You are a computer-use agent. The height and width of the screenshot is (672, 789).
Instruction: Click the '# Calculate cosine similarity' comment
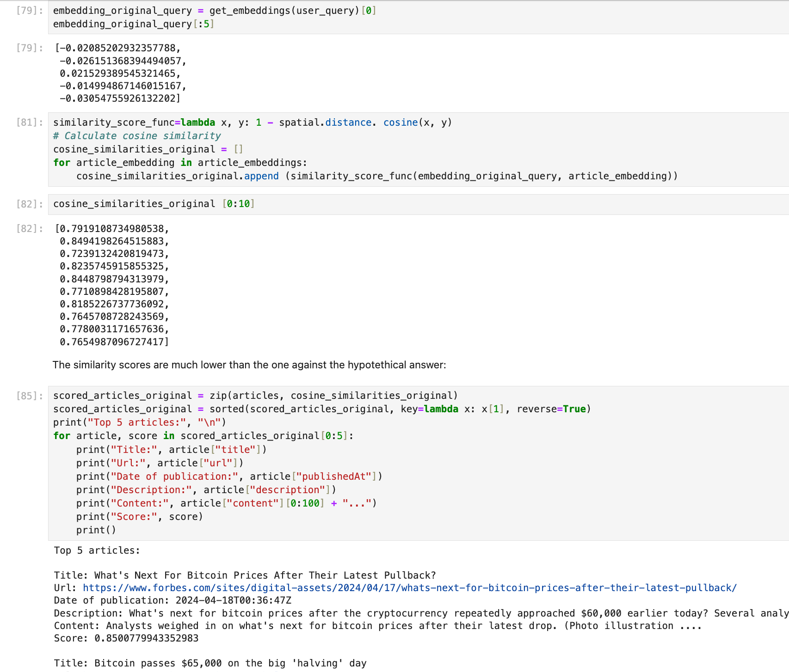point(137,136)
